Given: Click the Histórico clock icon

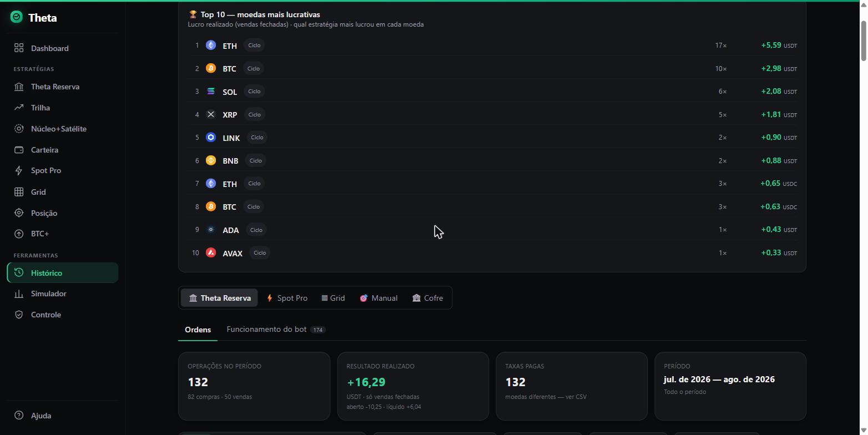Looking at the screenshot, I should [19, 273].
